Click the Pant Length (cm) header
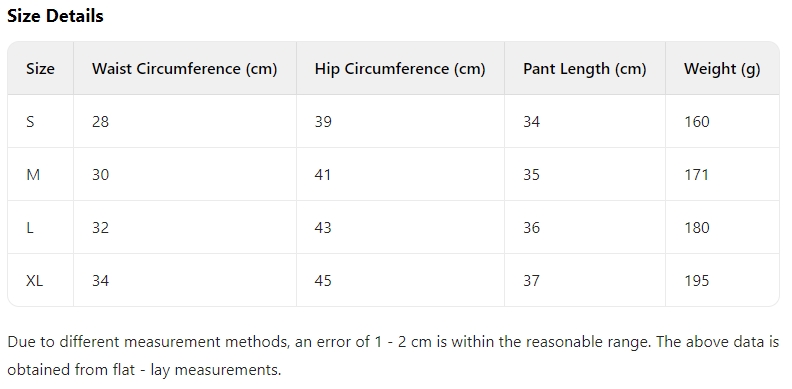Viewport: 792px width, 389px height. [x=584, y=69]
